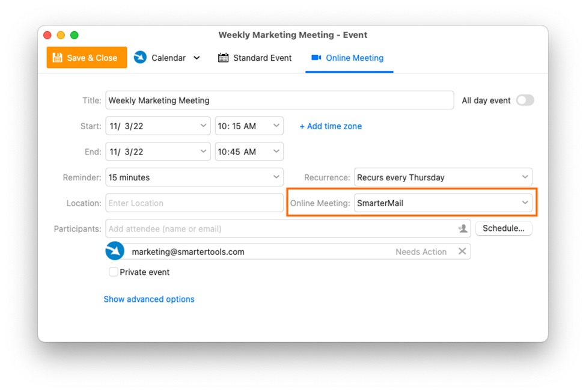Click the add contact icon in Participants field
Image resolution: width=586 pixels, height=392 pixels.
pyautogui.click(x=462, y=228)
